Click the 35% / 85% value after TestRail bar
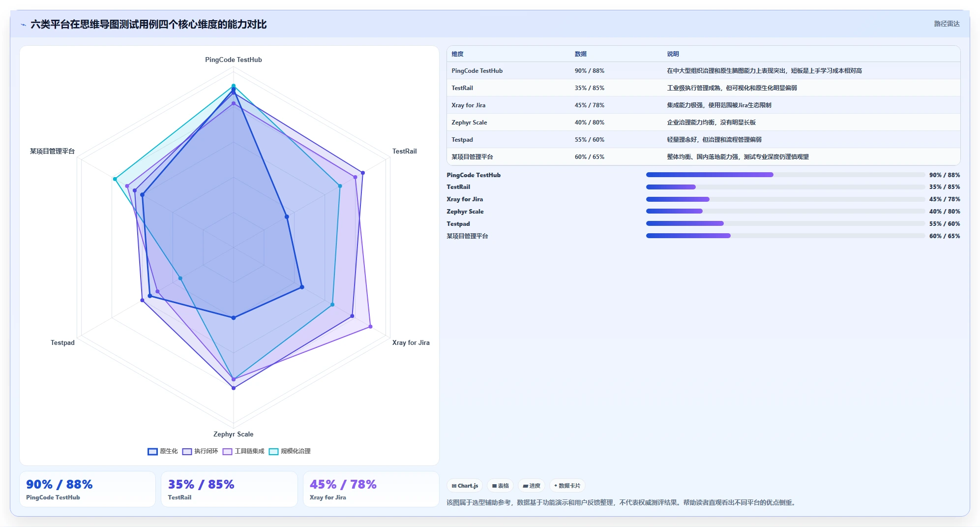This screenshot has width=980, height=527. click(945, 187)
